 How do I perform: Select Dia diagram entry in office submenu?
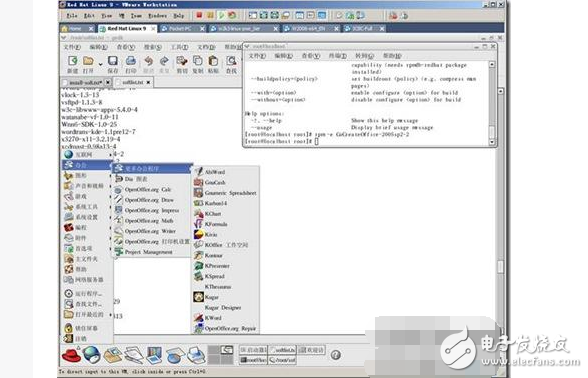[x=152, y=179]
